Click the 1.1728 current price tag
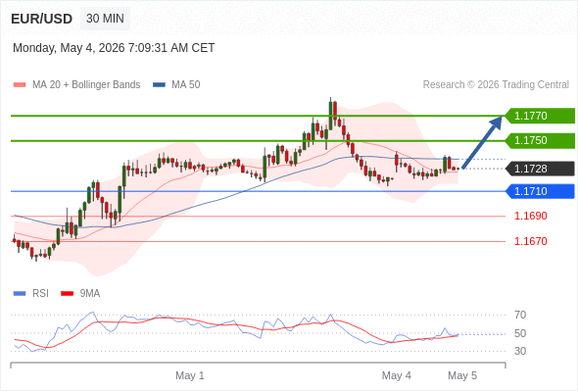This screenshot has height=392, width=578. click(540, 169)
